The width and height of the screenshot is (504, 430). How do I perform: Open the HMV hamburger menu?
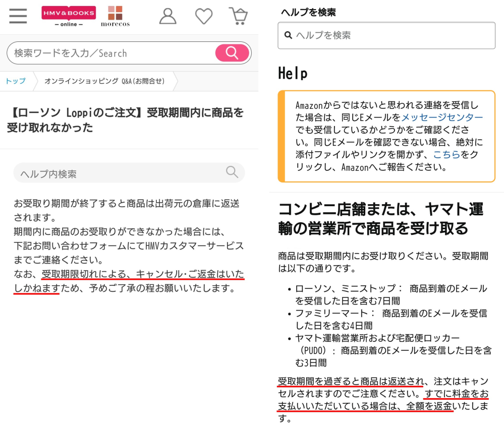[x=18, y=16]
